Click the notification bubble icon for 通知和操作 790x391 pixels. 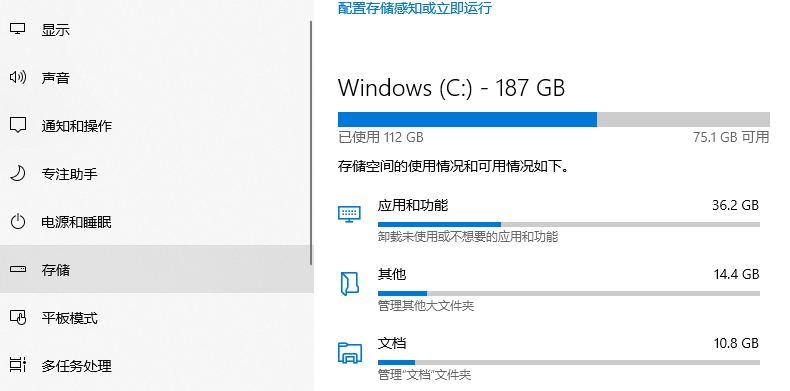pos(18,125)
